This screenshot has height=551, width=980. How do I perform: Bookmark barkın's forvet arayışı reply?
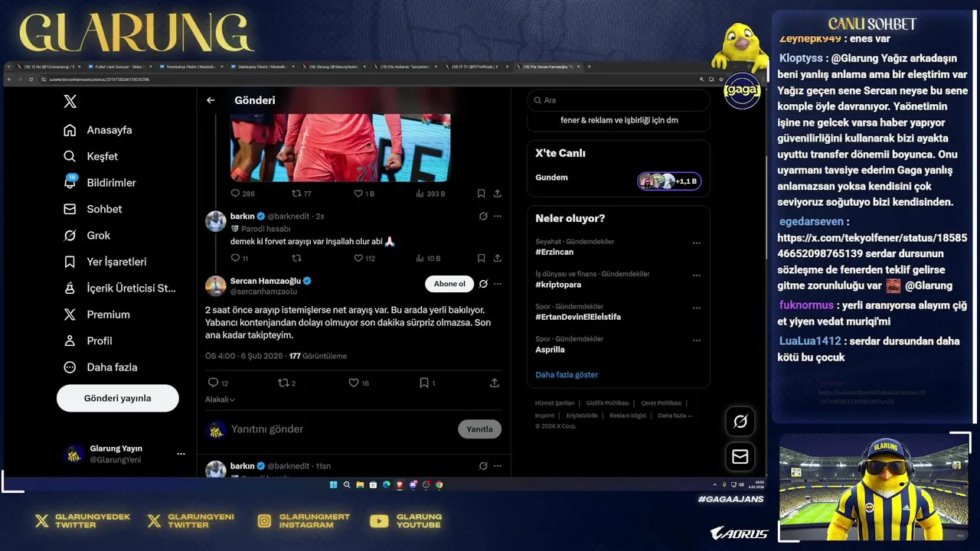coord(481,259)
